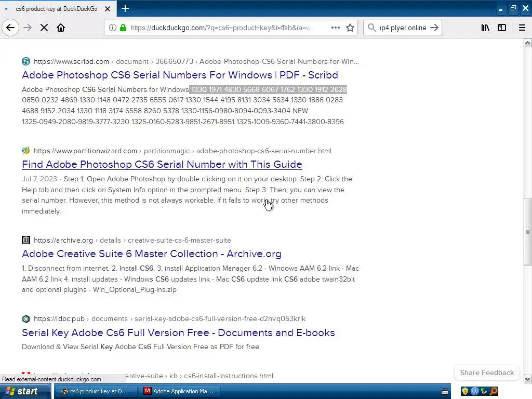Switch to cs6 product key taskbar button
The image size is (532, 399).
96,391
